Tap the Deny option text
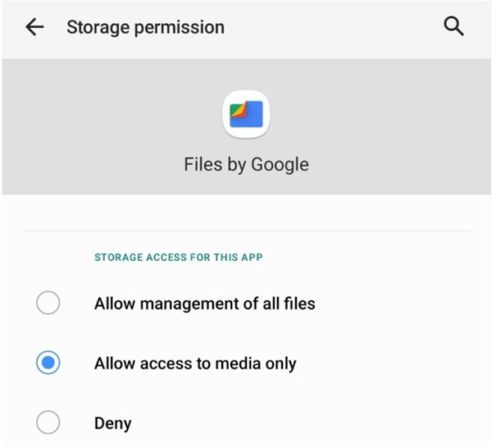Screen dimensions: 492x448 tap(113, 423)
